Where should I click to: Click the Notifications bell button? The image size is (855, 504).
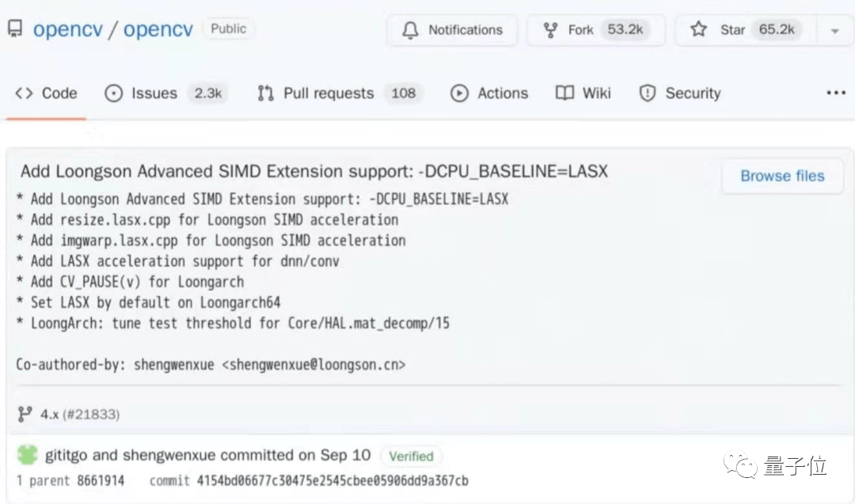452,30
